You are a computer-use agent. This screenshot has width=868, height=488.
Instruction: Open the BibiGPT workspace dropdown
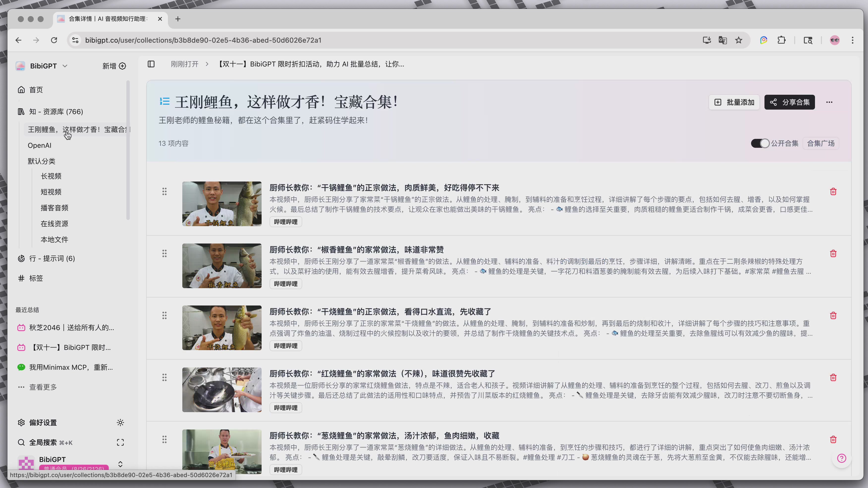pos(65,66)
